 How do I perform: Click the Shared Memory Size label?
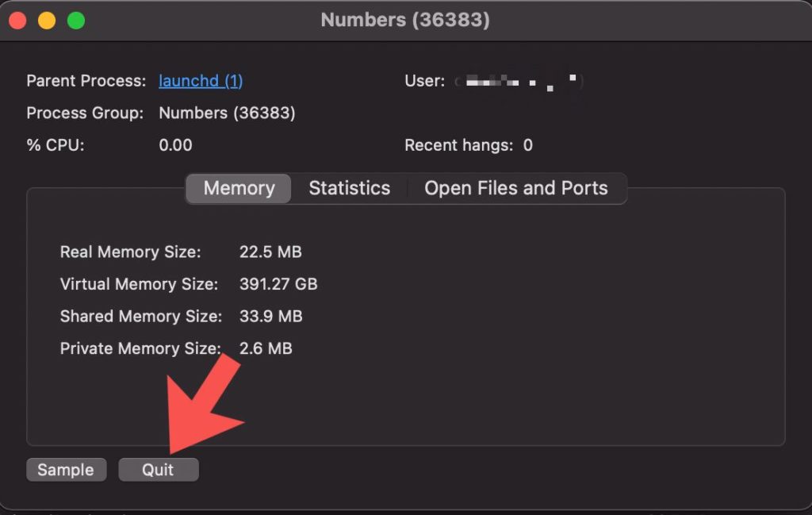[x=141, y=316]
